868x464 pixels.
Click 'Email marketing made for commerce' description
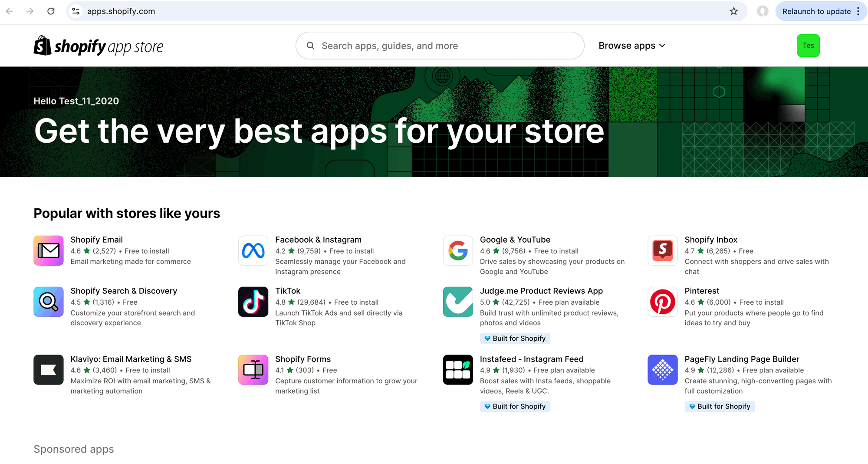coord(131,262)
